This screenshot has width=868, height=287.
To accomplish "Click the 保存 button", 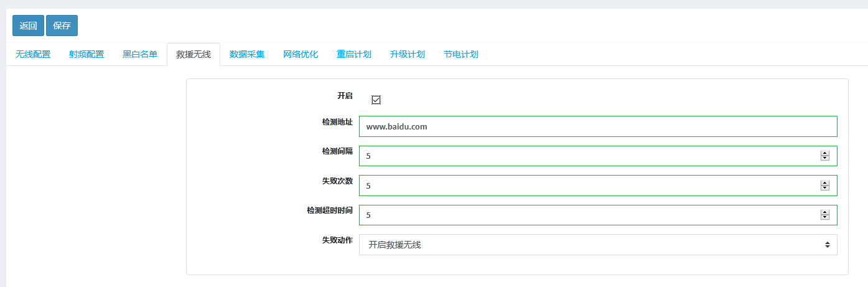I will coord(62,26).
